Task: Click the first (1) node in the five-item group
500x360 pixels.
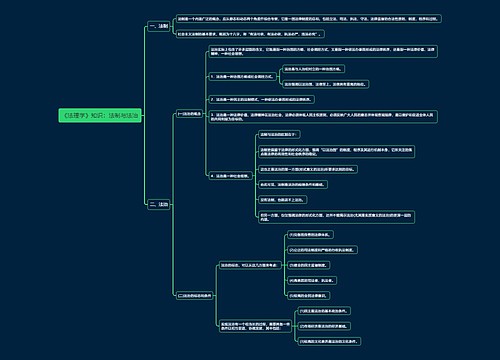Action: (310, 235)
